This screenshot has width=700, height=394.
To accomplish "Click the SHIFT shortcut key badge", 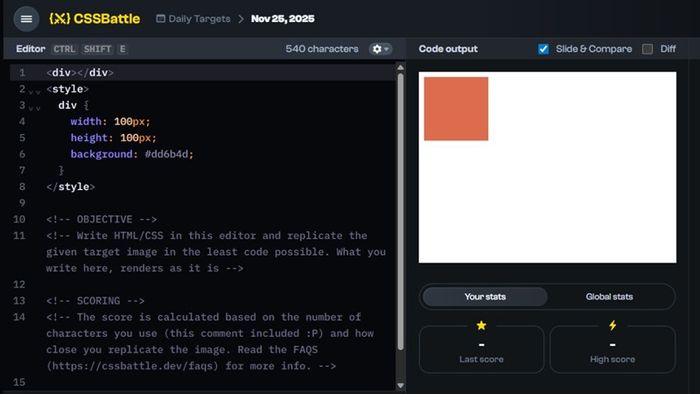I will pos(97,49).
